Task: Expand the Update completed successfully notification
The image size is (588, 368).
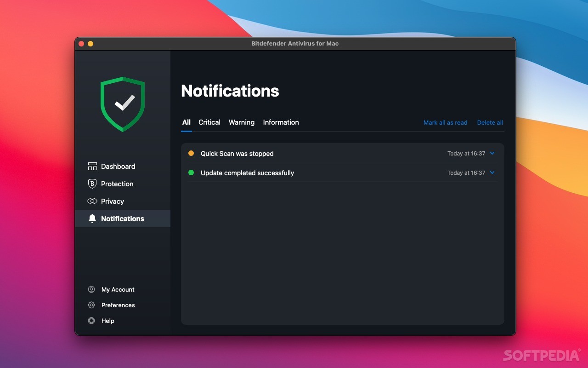Action: point(492,172)
